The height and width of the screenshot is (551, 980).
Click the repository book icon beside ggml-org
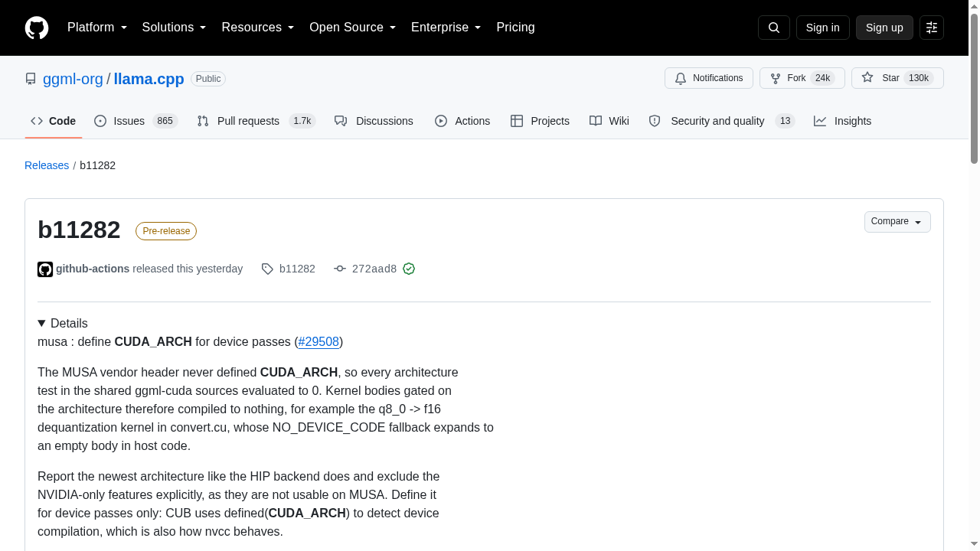pos(31,79)
